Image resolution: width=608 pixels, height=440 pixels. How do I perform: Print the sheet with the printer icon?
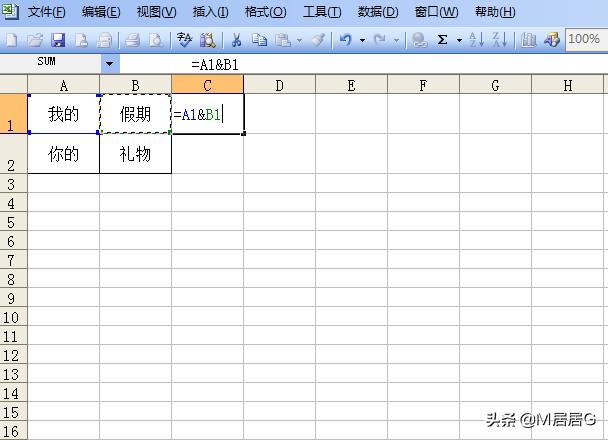pyautogui.click(x=132, y=40)
